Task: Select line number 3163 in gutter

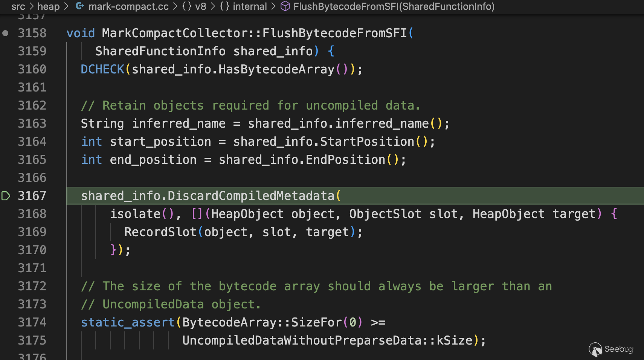Action: tap(32, 124)
